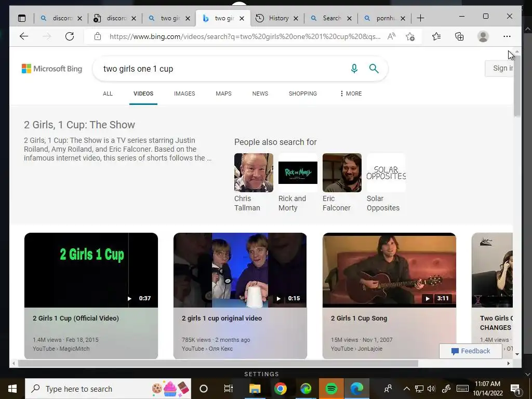Close the History tab
The image size is (532, 399).
[x=296, y=18]
